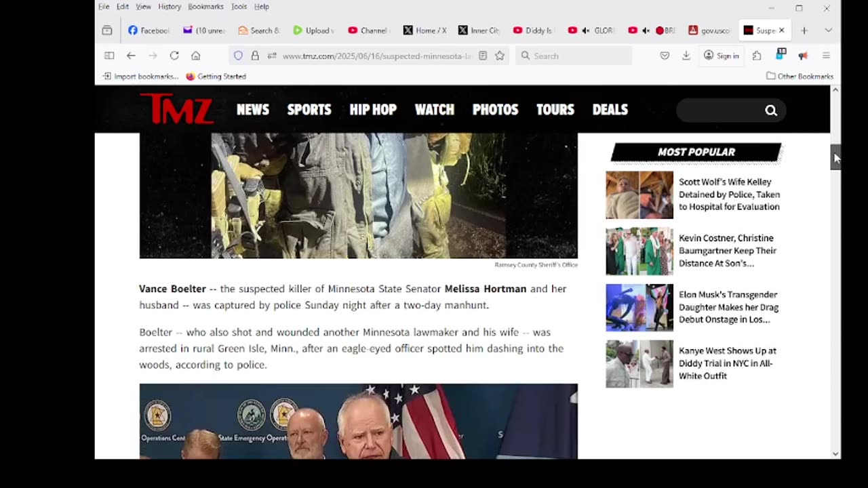This screenshot has width=868, height=488.
Task: Open the Home page icon
Action: tap(196, 56)
